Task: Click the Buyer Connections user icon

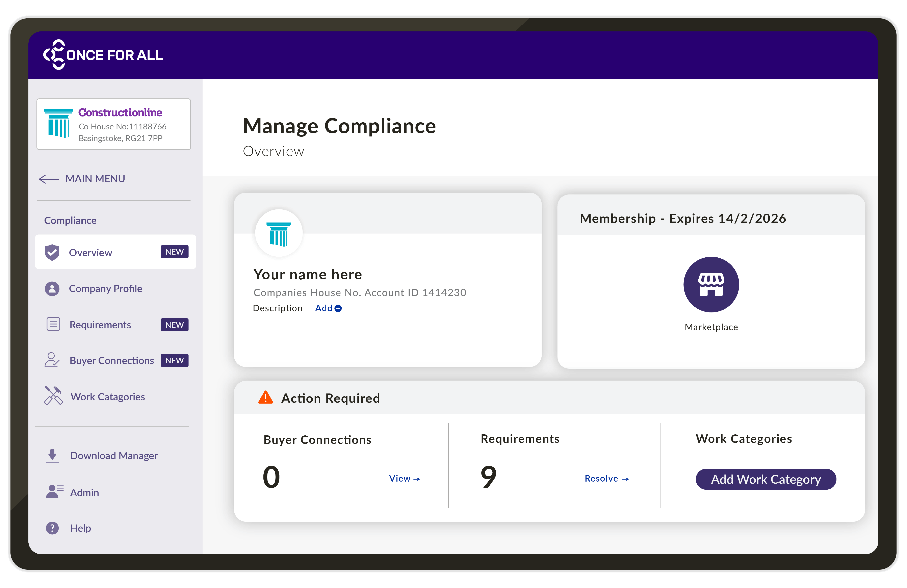Action: 52,360
